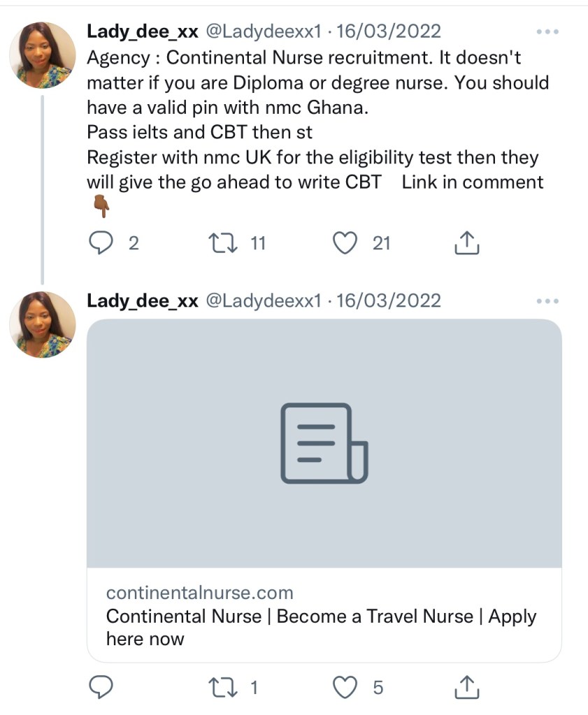
Task: Open more options on second tweet
Action: (547, 301)
